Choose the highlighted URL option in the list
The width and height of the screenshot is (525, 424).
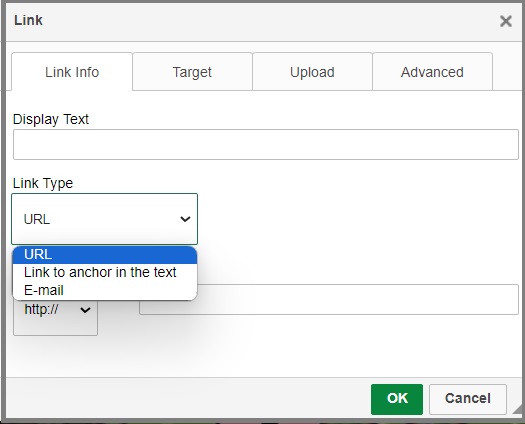click(x=105, y=255)
